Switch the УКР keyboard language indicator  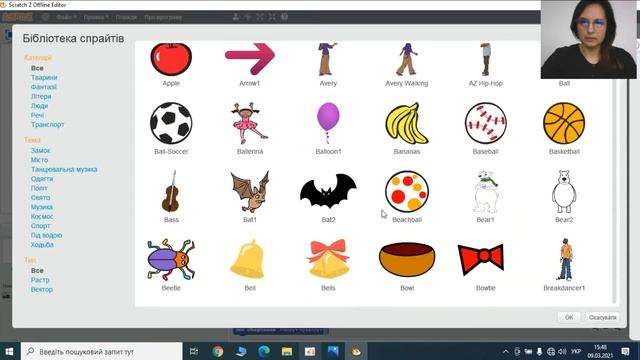pos(576,351)
